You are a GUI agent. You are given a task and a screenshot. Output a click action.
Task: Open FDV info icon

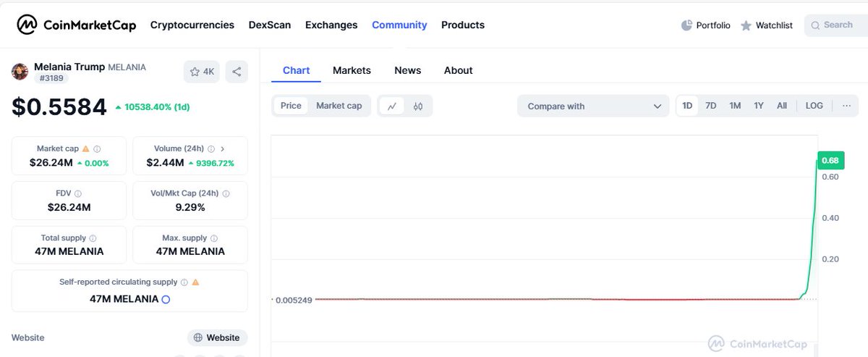[x=78, y=193]
